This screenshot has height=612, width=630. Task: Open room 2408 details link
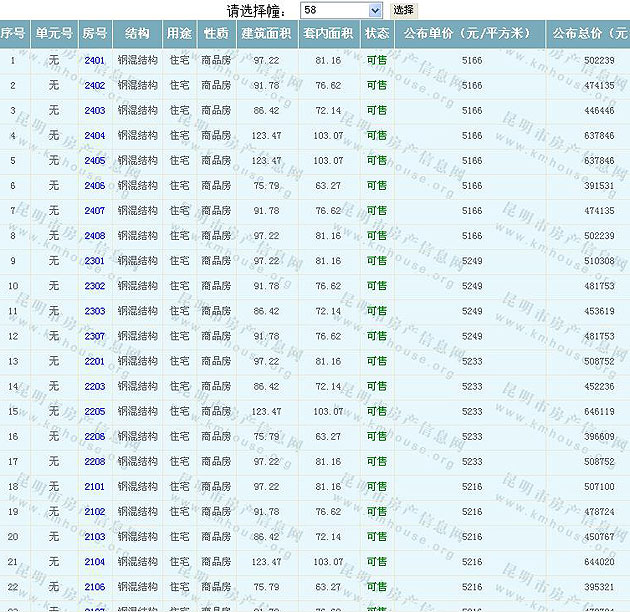click(95, 236)
